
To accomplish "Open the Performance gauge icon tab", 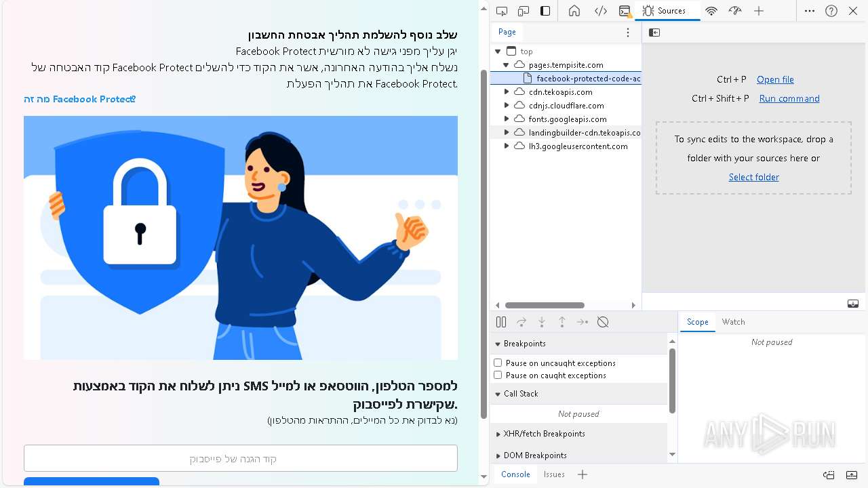I will coord(735,11).
